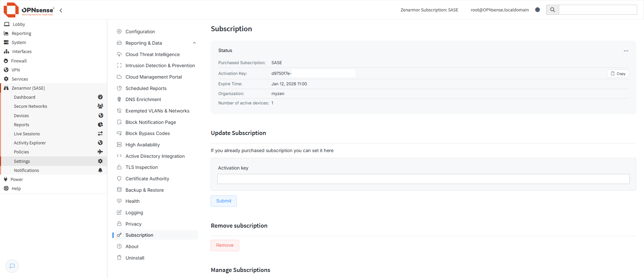The height and width of the screenshot is (278, 644).
Task: Click the Block Notification Page icon
Action: click(119, 122)
